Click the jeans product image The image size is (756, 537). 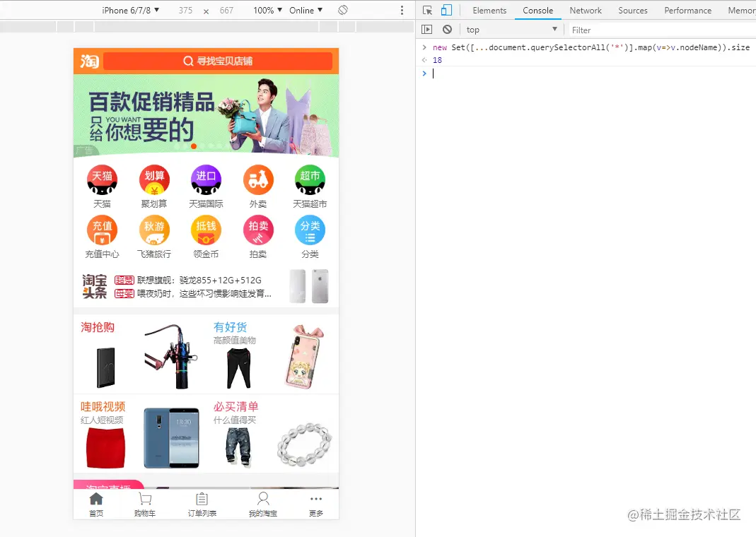[x=238, y=447]
